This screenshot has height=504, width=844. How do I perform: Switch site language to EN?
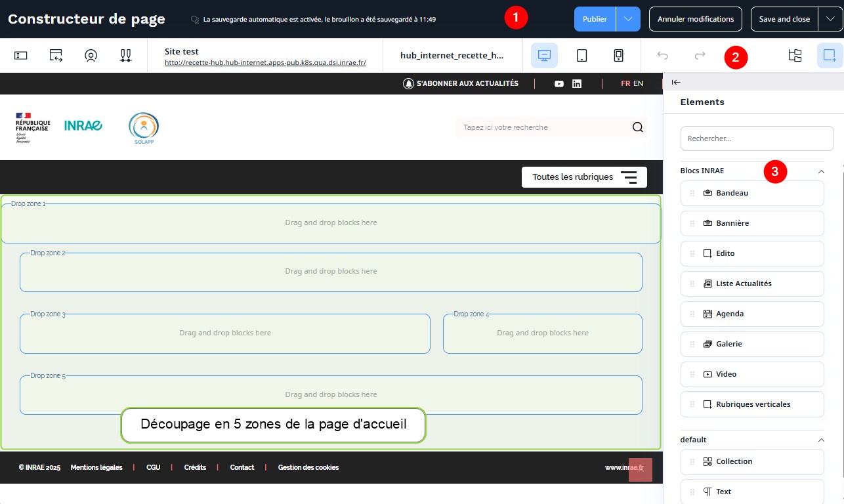(638, 83)
